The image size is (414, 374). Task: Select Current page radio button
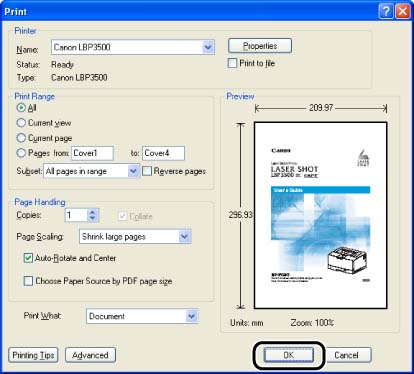coord(21,138)
